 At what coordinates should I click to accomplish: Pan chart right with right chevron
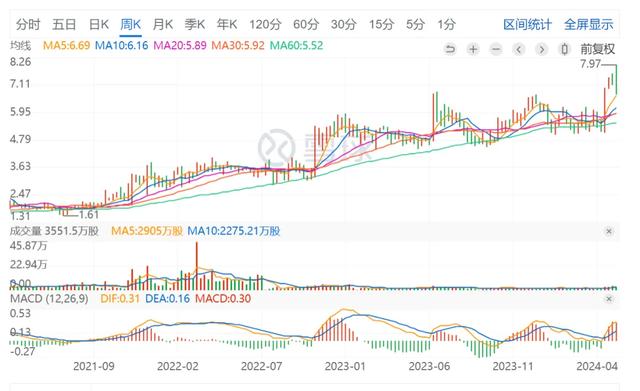coord(542,49)
